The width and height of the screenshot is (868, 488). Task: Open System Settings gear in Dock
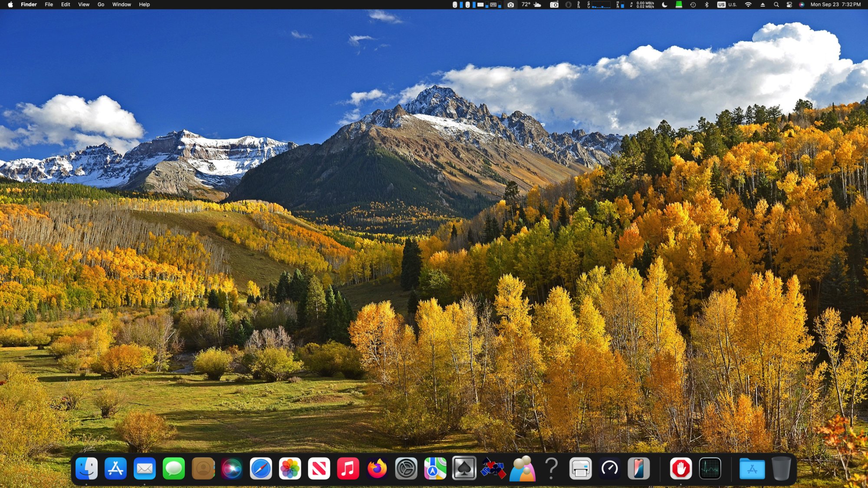[406, 468]
